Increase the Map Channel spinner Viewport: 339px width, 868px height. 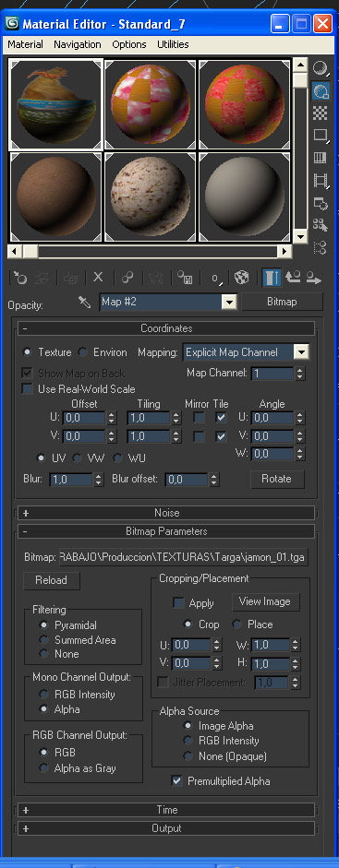coord(299,370)
